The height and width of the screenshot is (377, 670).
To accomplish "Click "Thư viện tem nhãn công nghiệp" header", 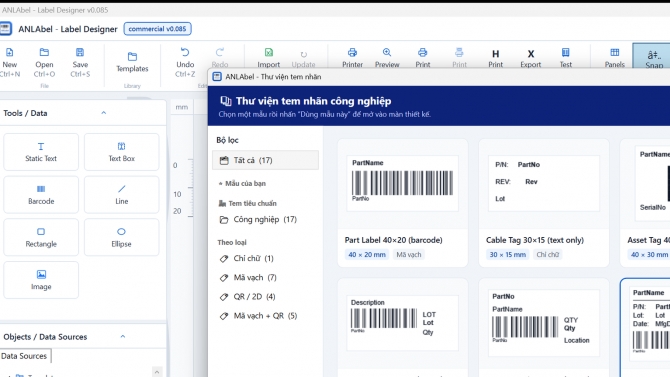I will point(313,101).
